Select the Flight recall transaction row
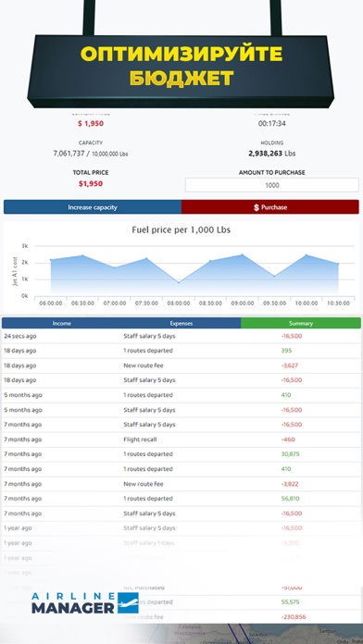The height and width of the screenshot is (644, 363). coord(181,440)
